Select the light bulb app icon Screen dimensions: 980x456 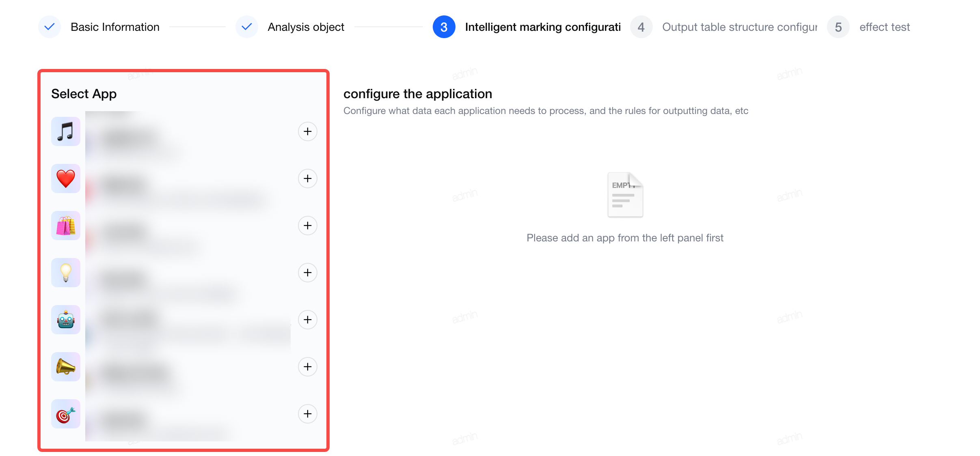pyautogui.click(x=66, y=273)
